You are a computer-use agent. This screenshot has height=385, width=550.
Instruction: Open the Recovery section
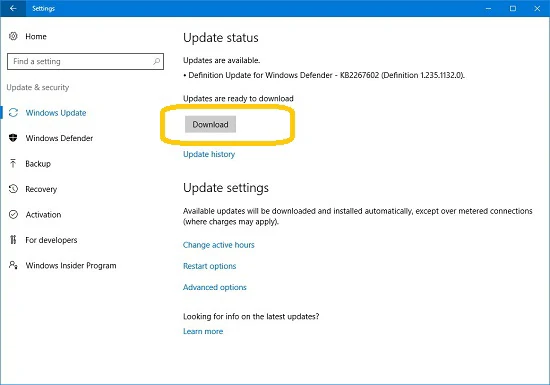[x=41, y=189]
